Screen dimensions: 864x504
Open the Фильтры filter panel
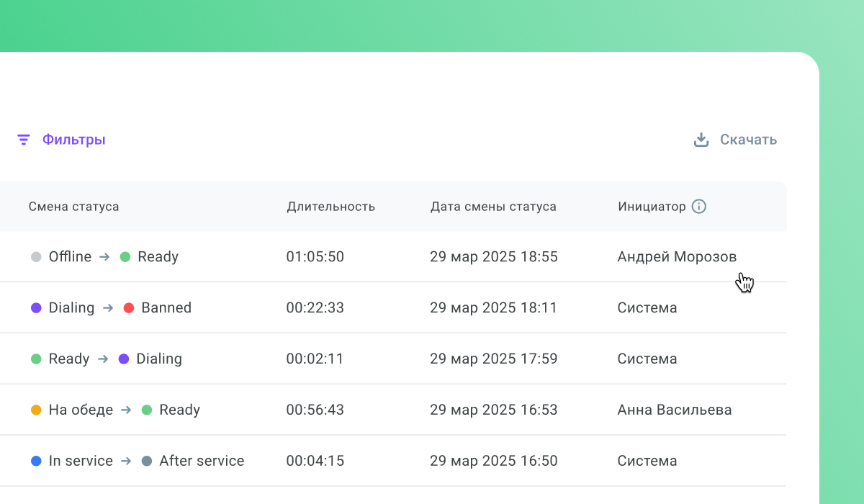73,140
